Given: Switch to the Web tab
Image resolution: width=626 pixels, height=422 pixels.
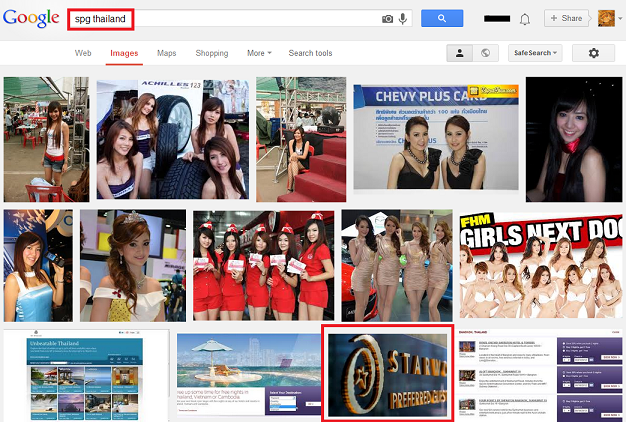Looking at the screenshot, I should (83, 53).
